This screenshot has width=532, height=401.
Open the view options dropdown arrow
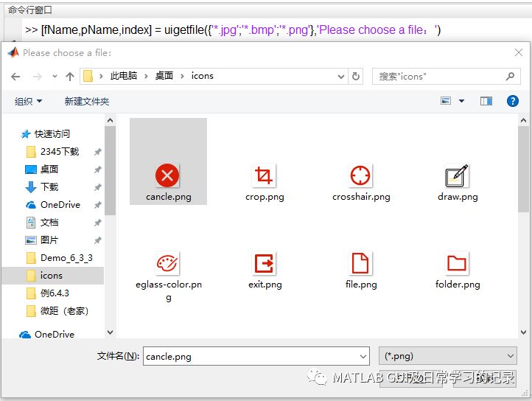click(x=461, y=101)
